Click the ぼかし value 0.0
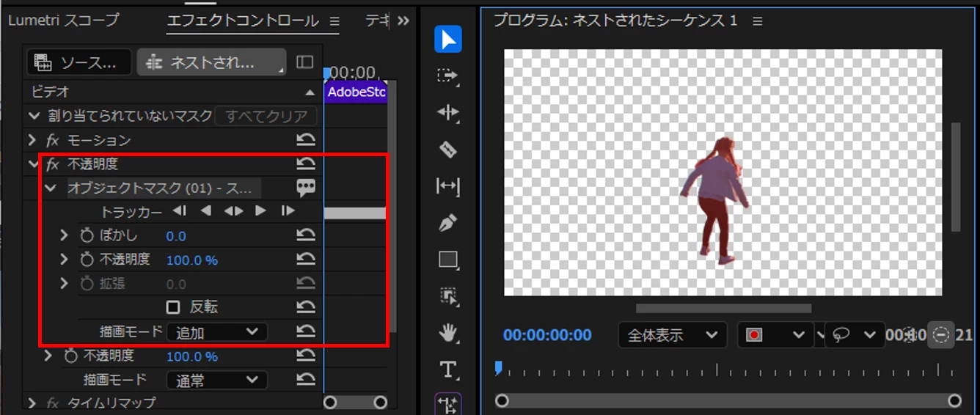 click(x=176, y=236)
